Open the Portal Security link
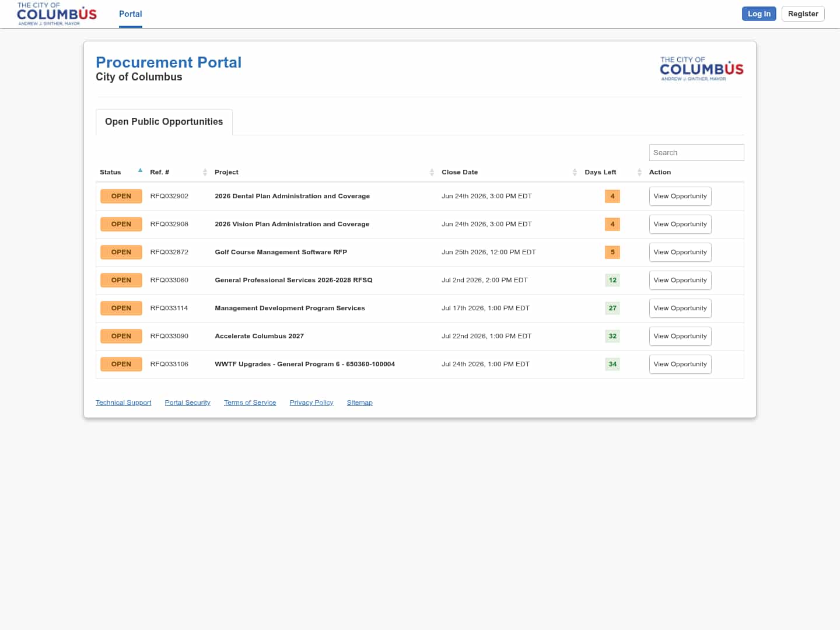Image resolution: width=840 pixels, height=630 pixels. click(x=187, y=402)
